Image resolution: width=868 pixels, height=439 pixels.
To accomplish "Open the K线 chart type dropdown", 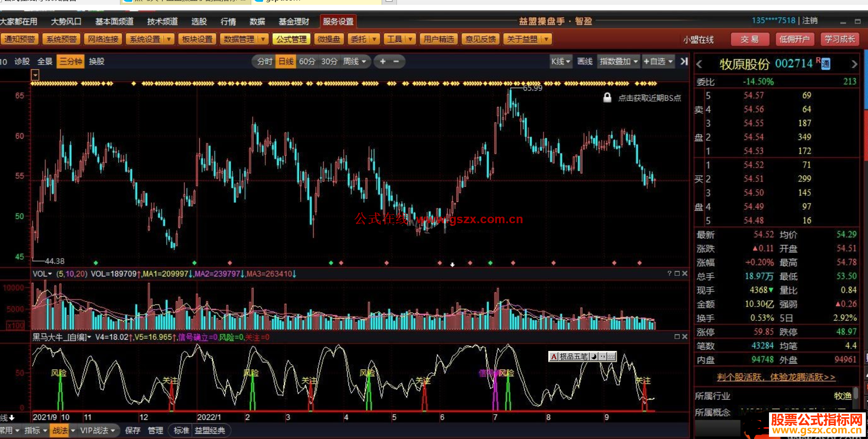I will pos(560,61).
